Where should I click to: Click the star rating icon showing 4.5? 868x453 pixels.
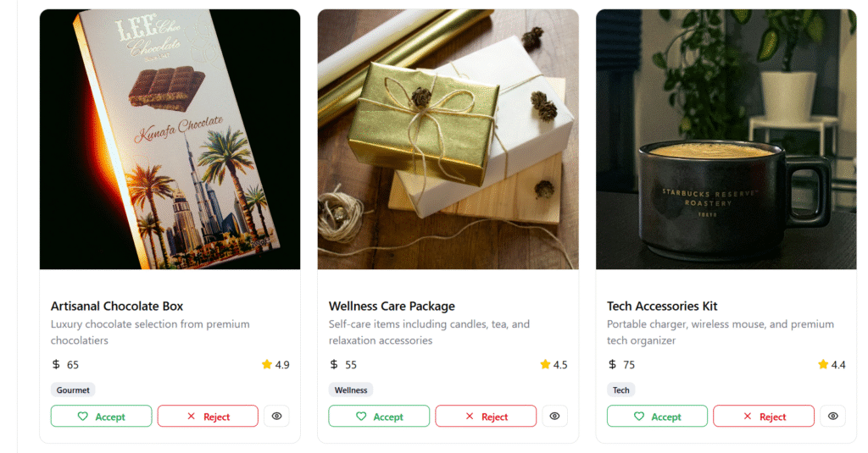(x=545, y=365)
